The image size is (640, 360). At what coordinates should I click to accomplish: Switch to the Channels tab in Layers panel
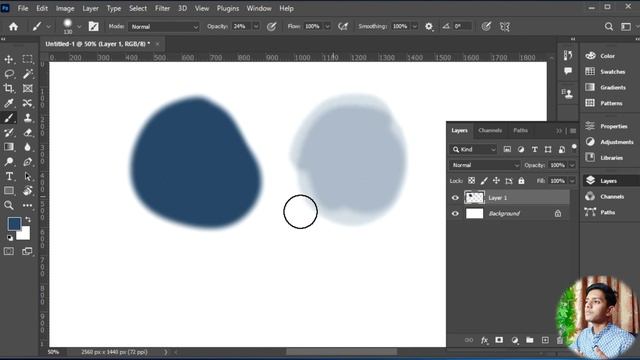click(x=490, y=131)
